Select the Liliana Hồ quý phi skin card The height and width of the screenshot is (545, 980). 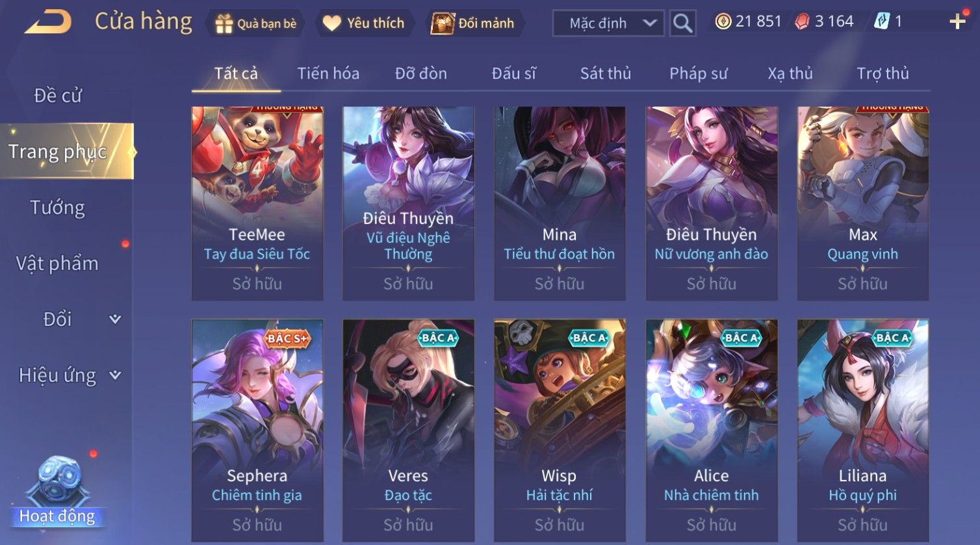863,430
